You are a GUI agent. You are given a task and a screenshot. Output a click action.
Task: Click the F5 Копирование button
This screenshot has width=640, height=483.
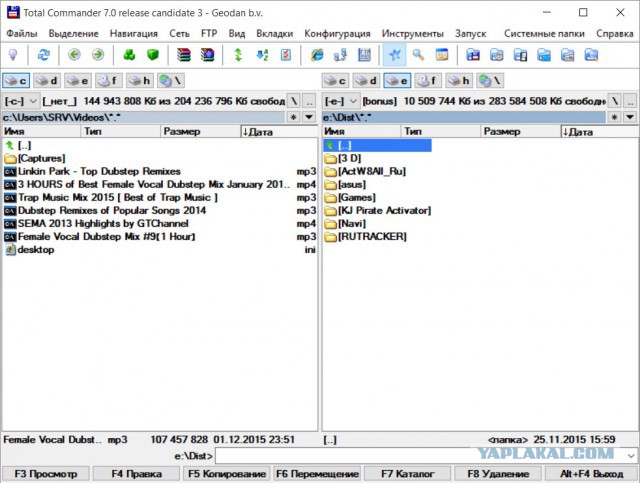(x=227, y=474)
